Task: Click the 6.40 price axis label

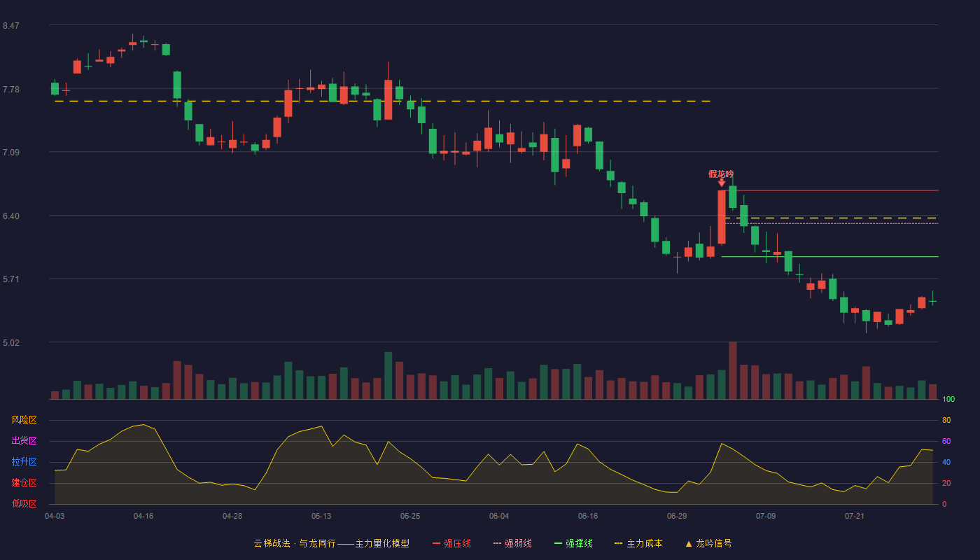Action: (11, 216)
